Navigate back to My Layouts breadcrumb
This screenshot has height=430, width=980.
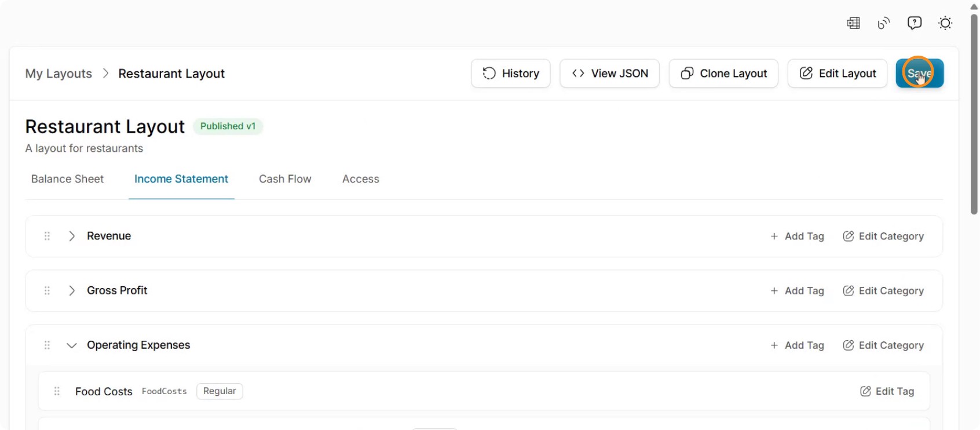click(58, 74)
